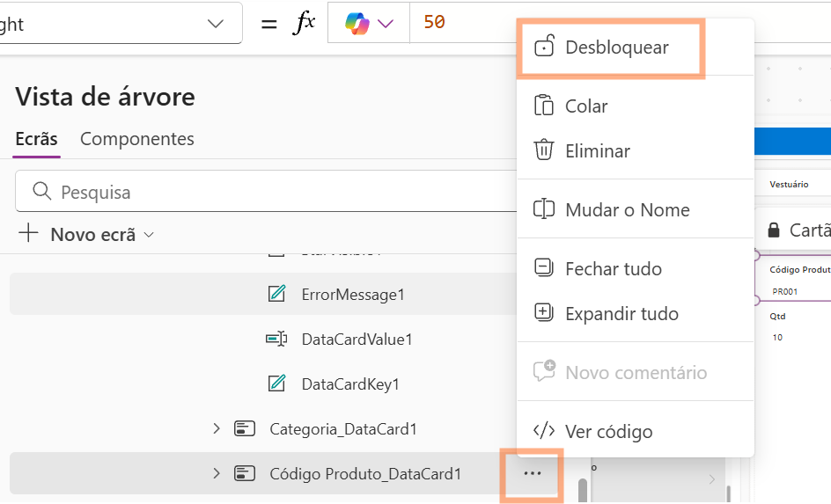831x504 pixels.
Task: Click the Colar clipboard icon
Action: coord(544,106)
